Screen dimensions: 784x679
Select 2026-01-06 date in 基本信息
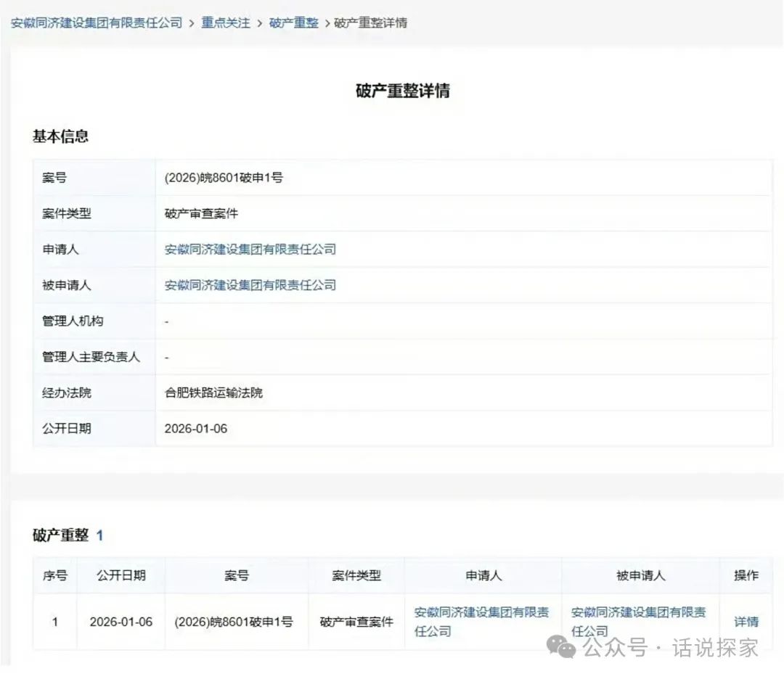(x=195, y=429)
